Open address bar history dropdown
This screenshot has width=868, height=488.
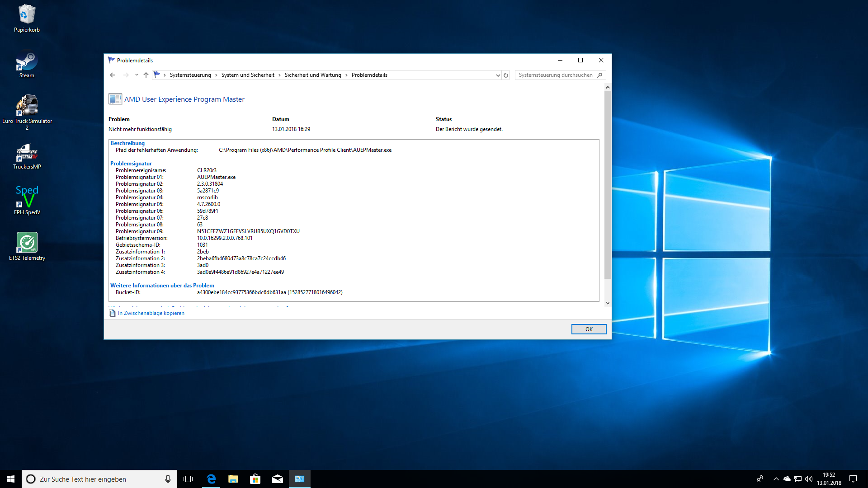click(498, 75)
